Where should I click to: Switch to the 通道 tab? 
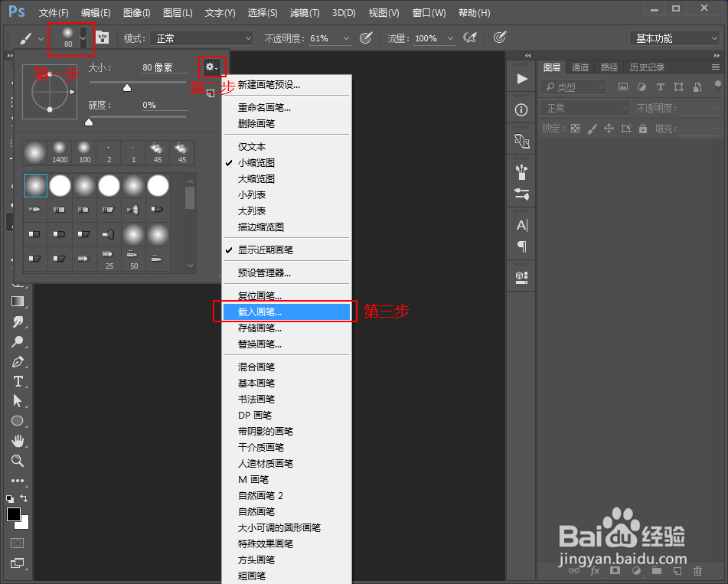580,67
